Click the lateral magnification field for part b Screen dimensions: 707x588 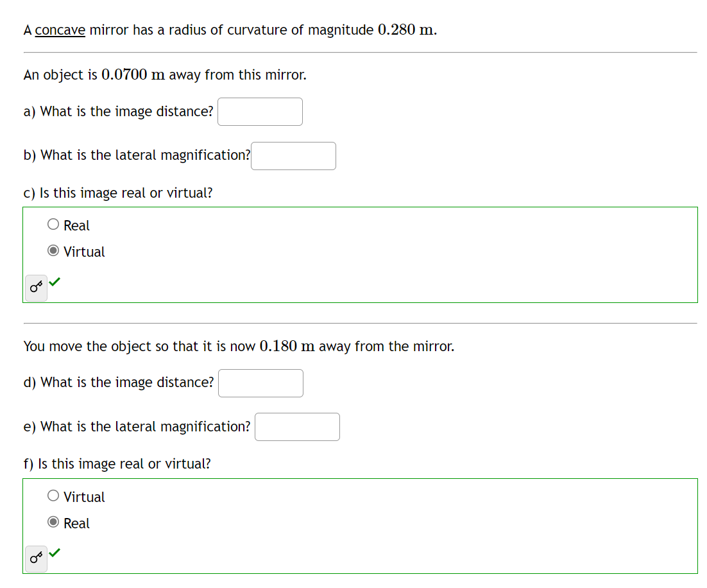click(x=293, y=155)
